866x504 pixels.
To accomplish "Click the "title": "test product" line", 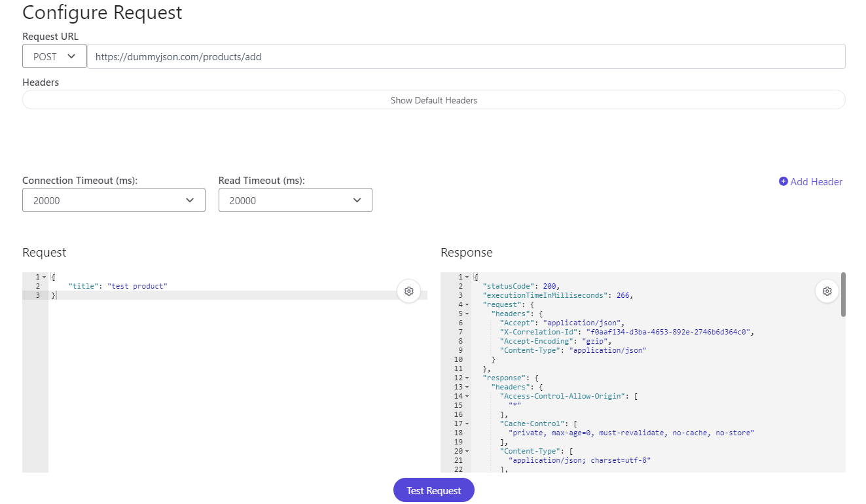I will (x=118, y=287).
